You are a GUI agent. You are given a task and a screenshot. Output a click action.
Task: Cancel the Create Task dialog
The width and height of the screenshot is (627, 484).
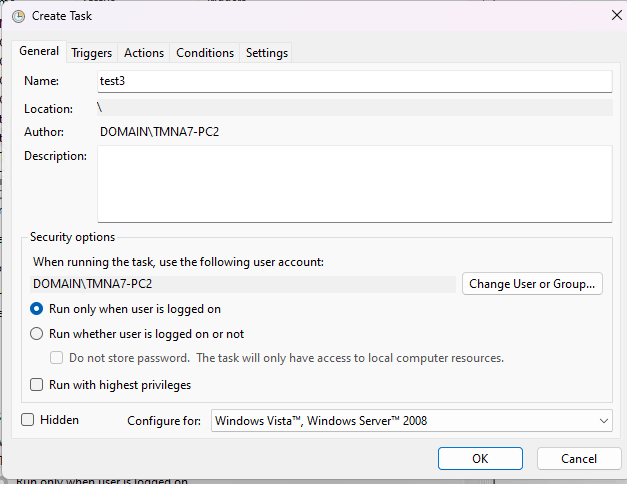point(579,458)
